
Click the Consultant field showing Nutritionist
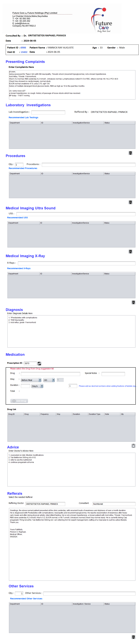pyautogui.click(x=114, y=504)
